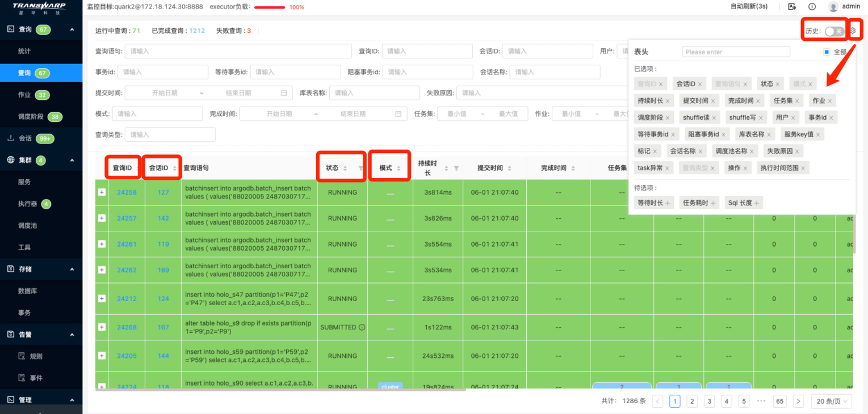Click the 规则 item icon

click(22, 356)
